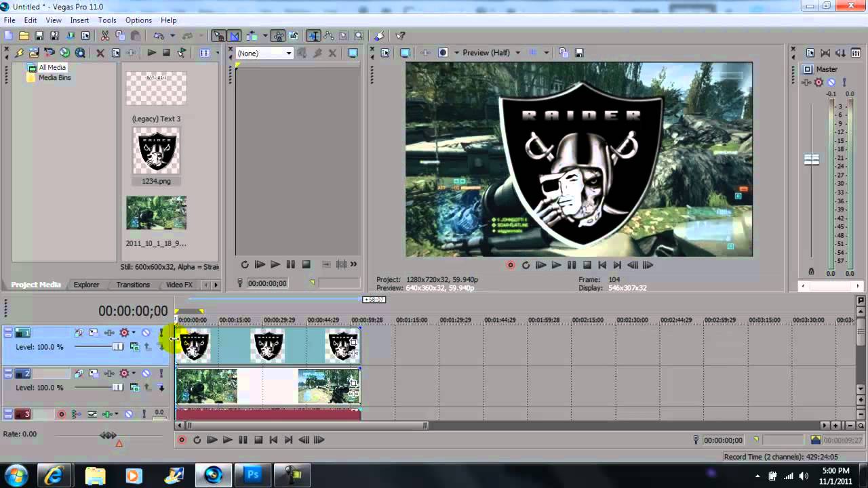Click the New project icon in the toolbar
The width and height of the screenshot is (868, 488).
(x=9, y=36)
